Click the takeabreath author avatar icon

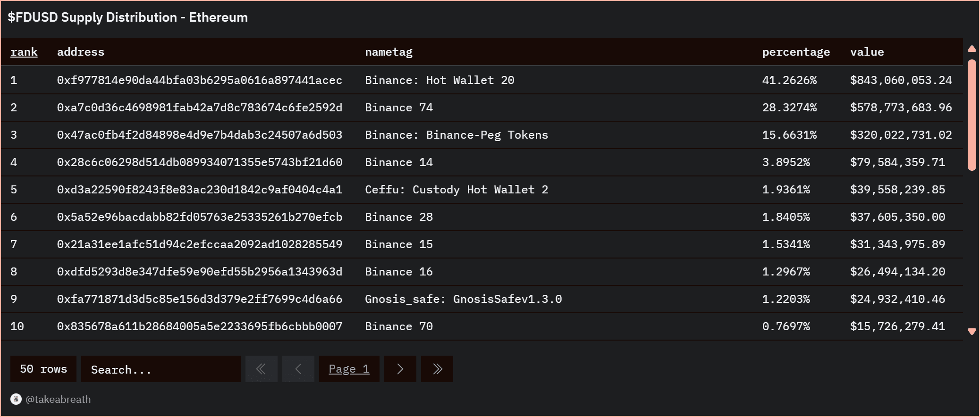click(16, 399)
